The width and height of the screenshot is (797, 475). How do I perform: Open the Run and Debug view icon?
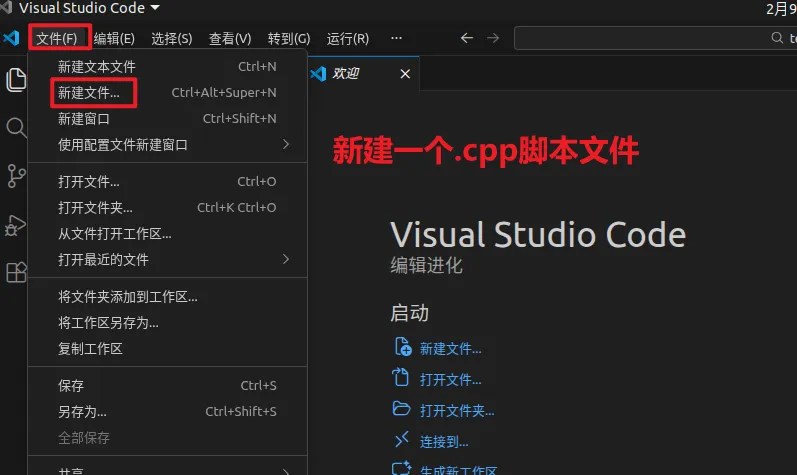click(x=15, y=225)
